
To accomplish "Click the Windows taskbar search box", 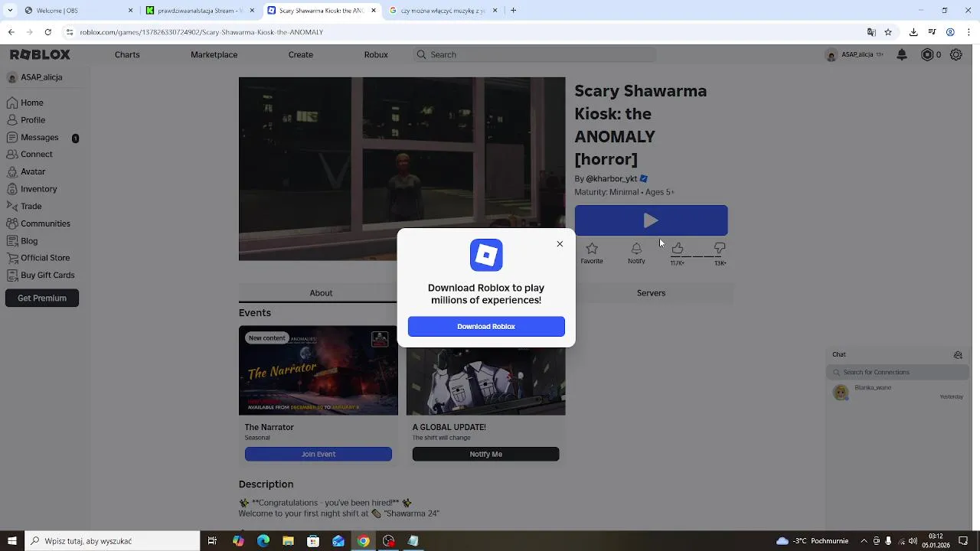I will coord(113,541).
